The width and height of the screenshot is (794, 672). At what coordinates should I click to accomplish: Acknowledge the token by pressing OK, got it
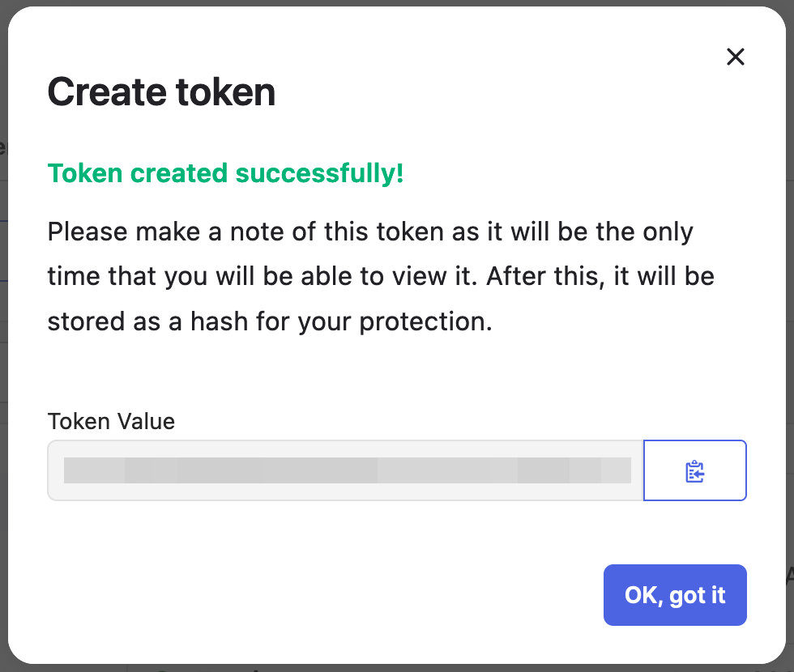tap(675, 595)
